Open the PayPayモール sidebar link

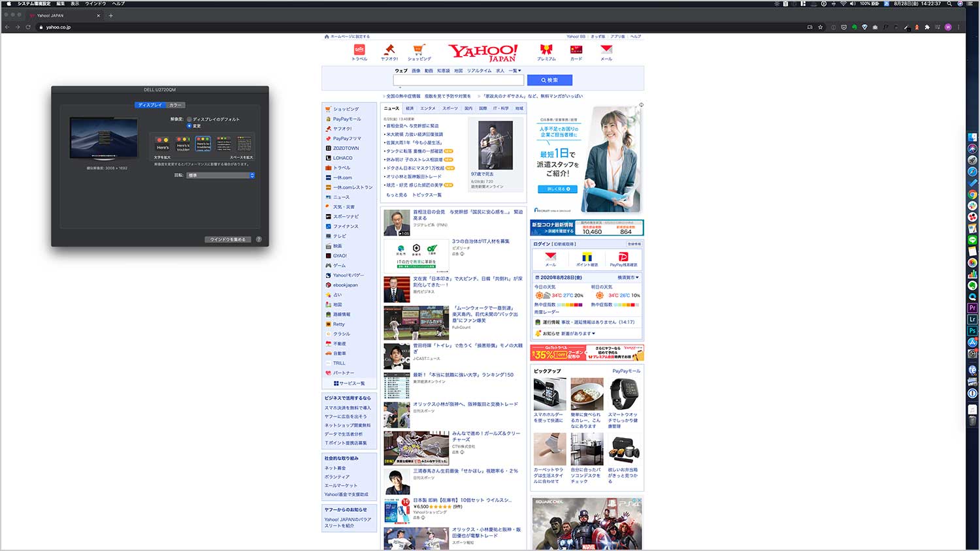[x=347, y=119]
